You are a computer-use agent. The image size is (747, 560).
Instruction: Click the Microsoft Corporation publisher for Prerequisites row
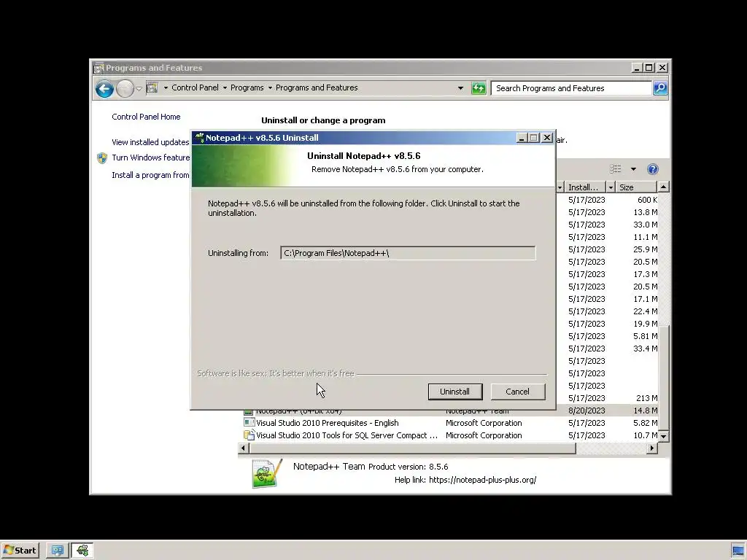(484, 423)
